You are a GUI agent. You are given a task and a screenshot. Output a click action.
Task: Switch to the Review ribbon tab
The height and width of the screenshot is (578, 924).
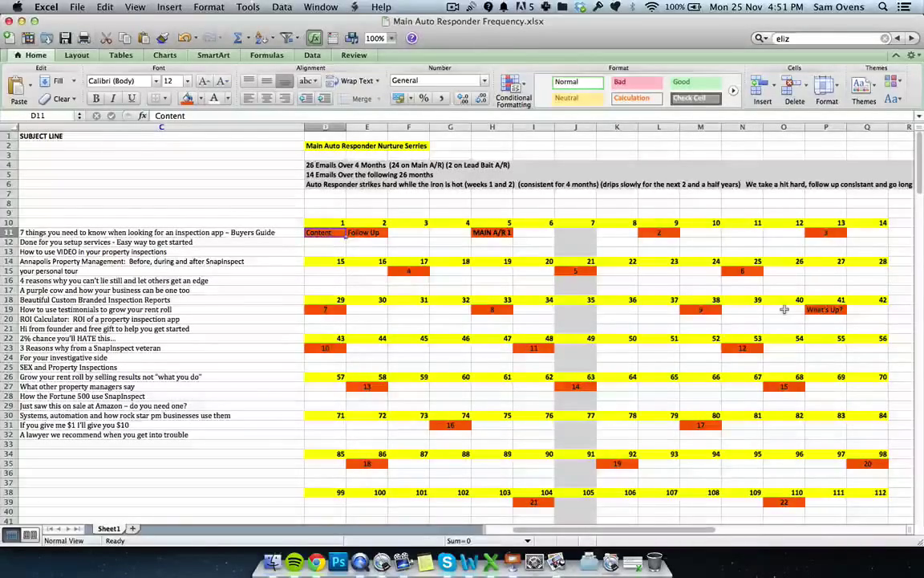coord(354,55)
